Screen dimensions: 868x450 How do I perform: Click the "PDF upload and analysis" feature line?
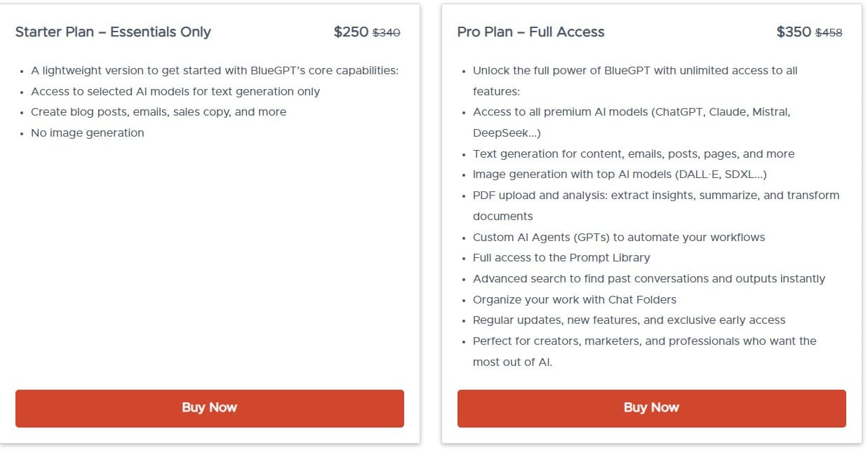click(656, 196)
